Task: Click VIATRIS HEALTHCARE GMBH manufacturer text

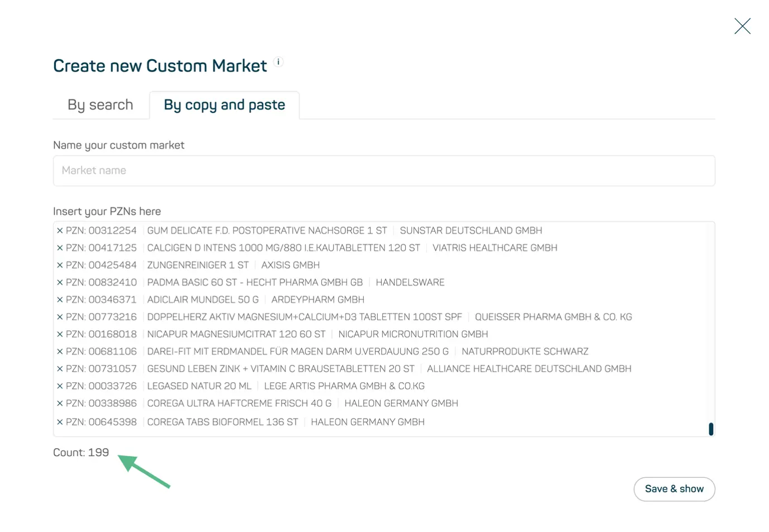Action: click(495, 248)
